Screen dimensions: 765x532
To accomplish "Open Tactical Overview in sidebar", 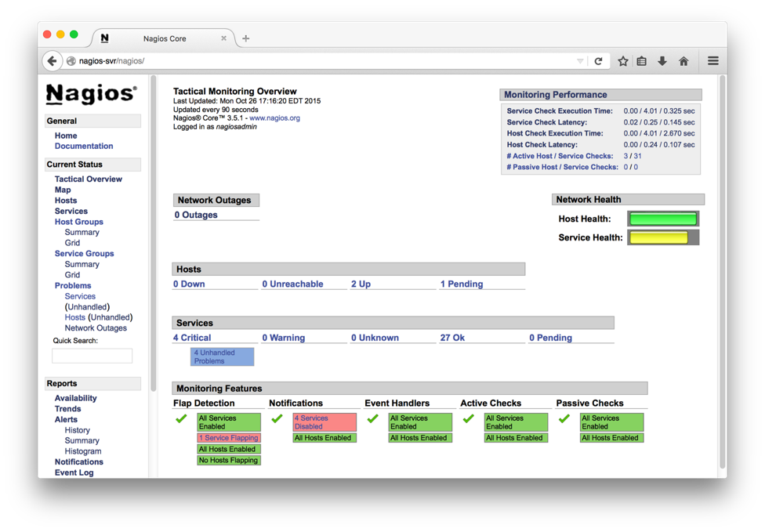I will click(88, 179).
